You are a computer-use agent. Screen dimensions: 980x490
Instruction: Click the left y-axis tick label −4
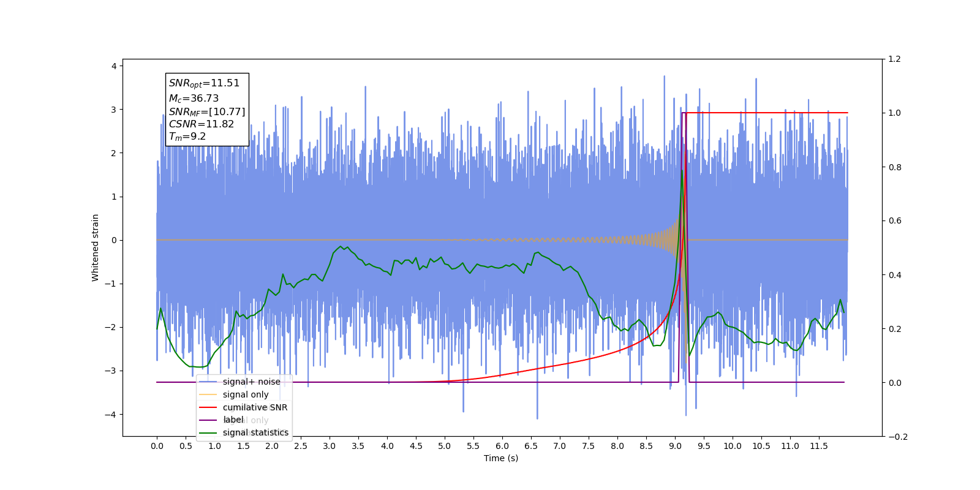click(x=111, y=415)
